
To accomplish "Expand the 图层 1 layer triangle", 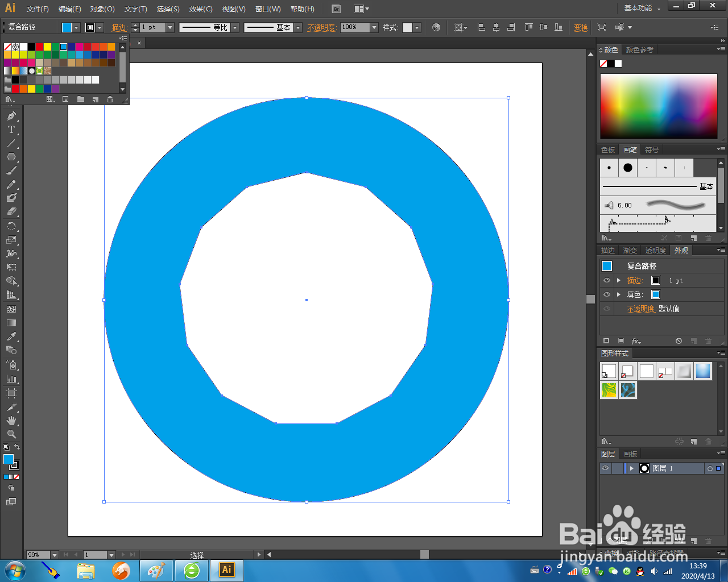I will click(x=631, y=468).
